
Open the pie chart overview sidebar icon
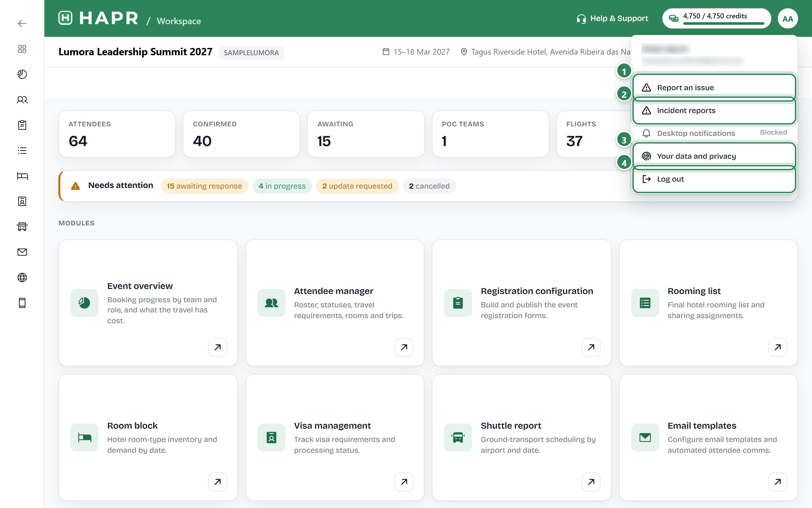tap(22, 74)
